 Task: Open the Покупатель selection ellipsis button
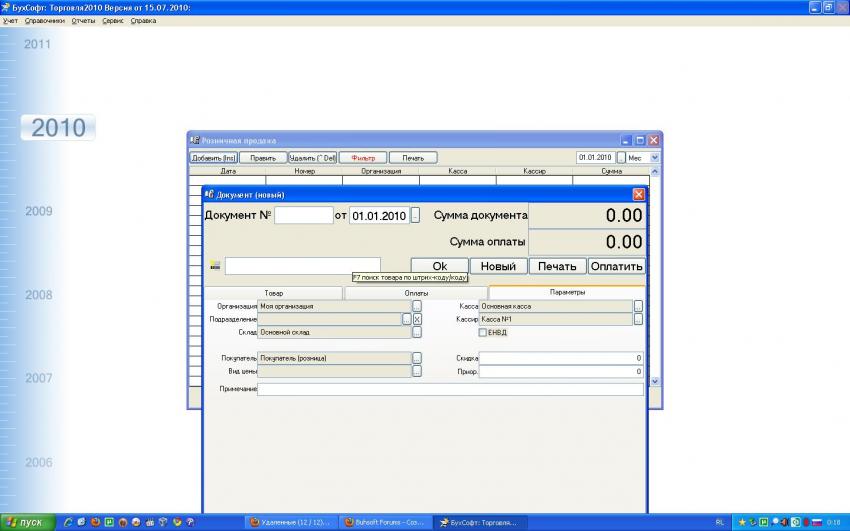click(417, 358)
